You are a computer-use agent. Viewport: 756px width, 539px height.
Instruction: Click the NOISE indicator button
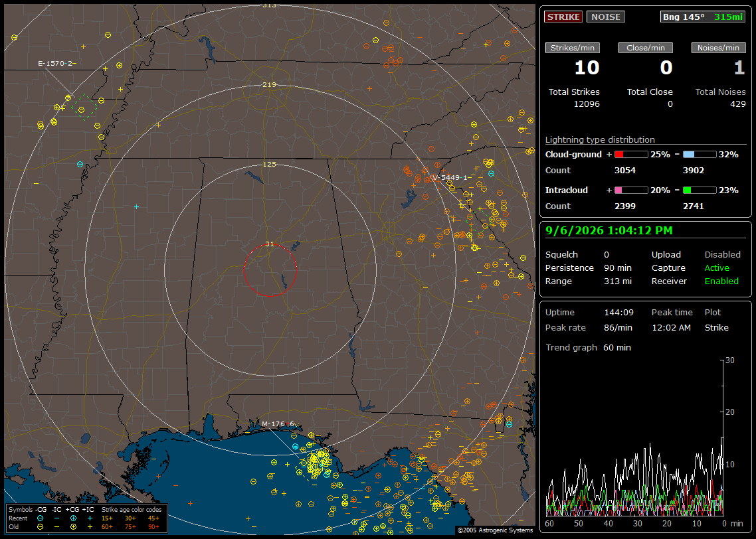coord(606,17)
